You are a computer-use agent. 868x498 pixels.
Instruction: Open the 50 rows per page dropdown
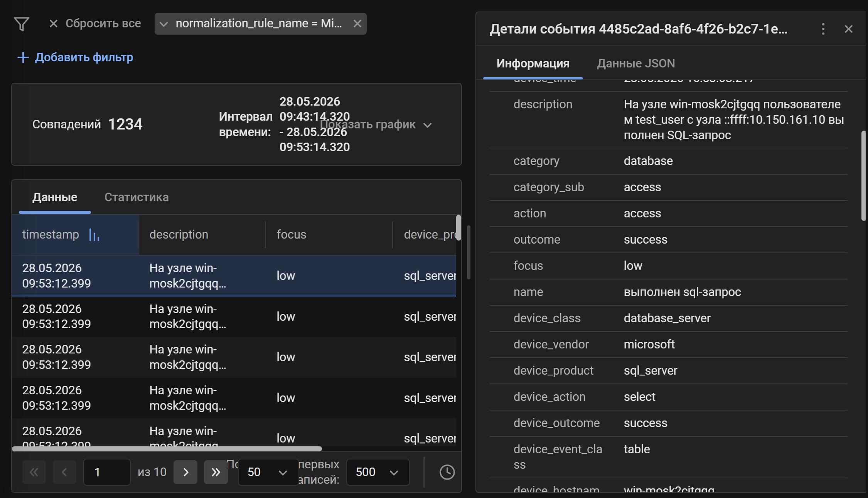click(268, 472)
